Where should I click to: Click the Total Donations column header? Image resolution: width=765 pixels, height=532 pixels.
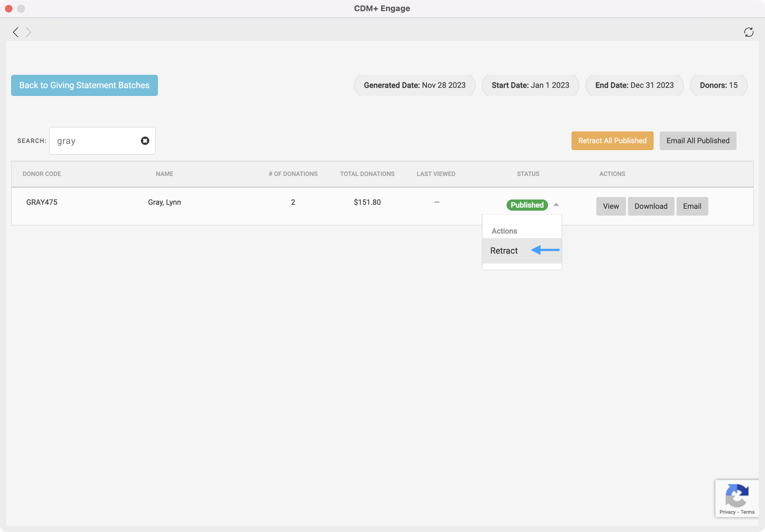(367, 174)
